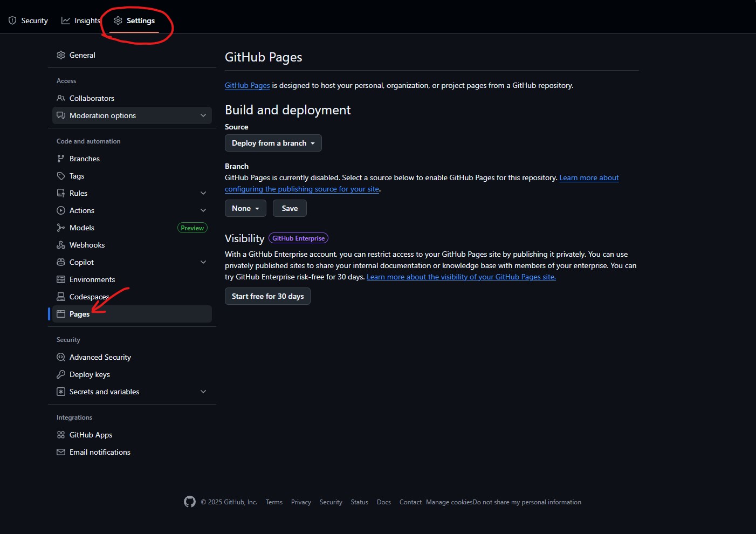The width and height of the screenshot is (756, 534).
Task: Open Branches settings
Action: click(132, 159)
